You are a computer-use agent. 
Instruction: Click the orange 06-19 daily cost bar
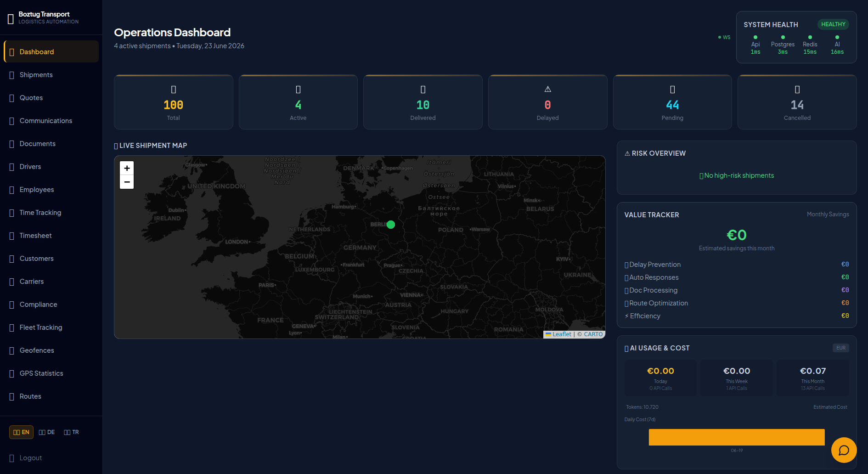[x=737, y=437]
